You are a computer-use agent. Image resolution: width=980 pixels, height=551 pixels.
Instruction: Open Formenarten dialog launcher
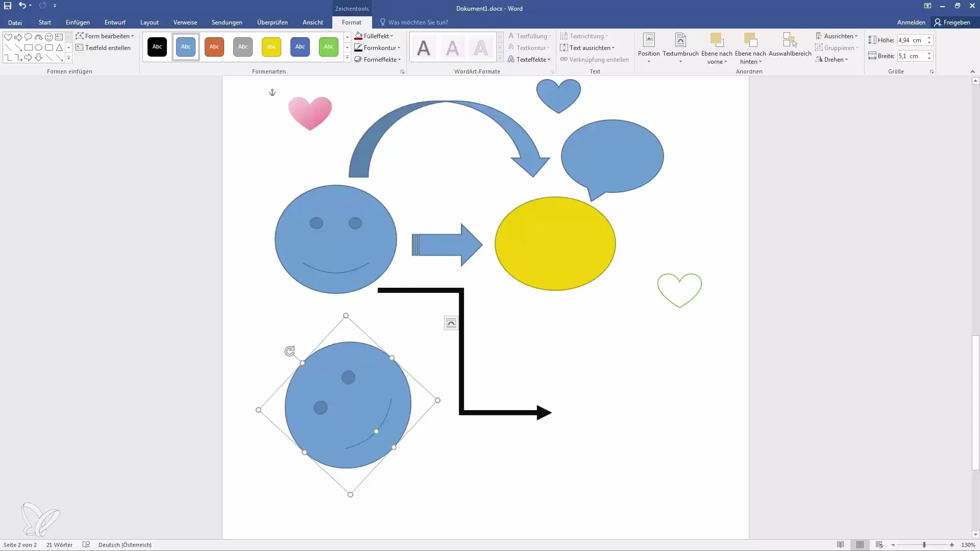click(402, 72)
